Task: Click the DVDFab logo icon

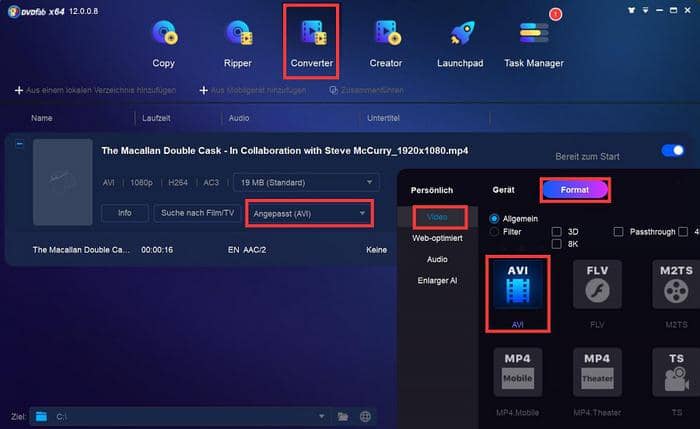Action: click(13, 11)
